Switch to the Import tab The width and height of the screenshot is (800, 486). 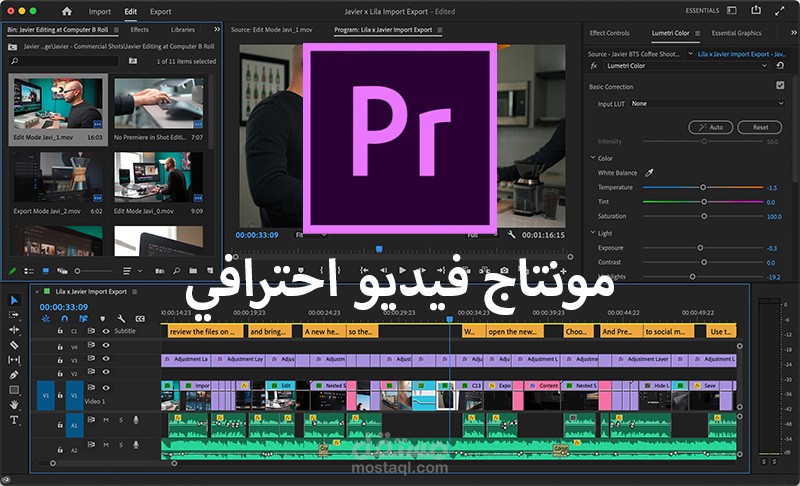click(x=99, y=11)
